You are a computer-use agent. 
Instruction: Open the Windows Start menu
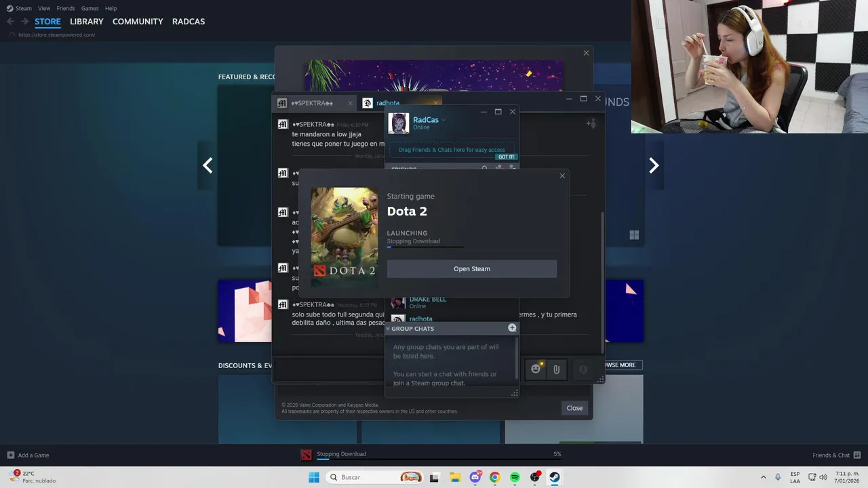pos(314,477)
